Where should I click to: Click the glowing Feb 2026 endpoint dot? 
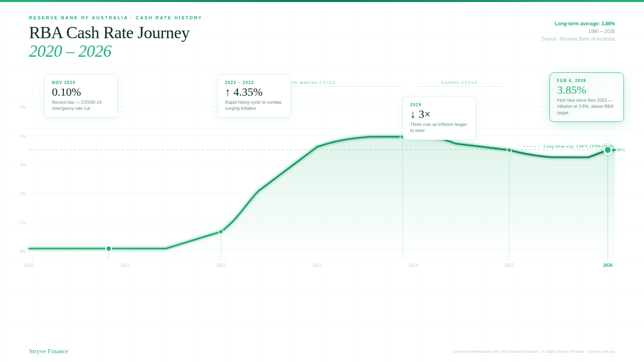pos(608,150)
